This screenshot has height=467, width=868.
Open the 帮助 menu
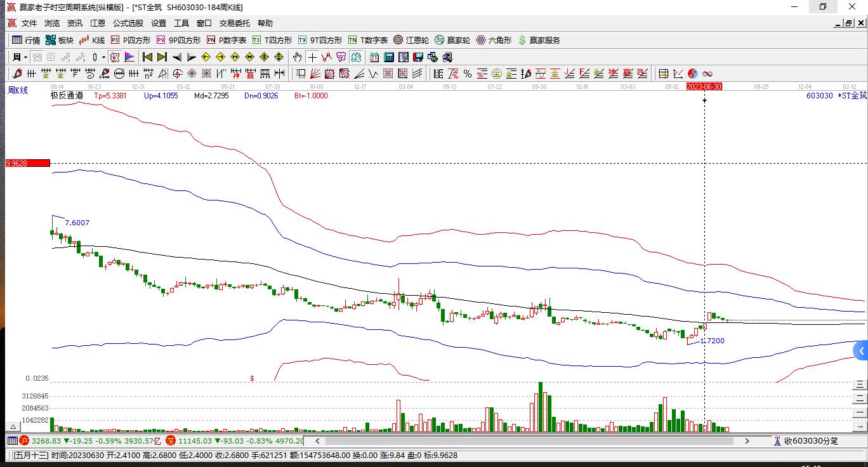(265, 23)
